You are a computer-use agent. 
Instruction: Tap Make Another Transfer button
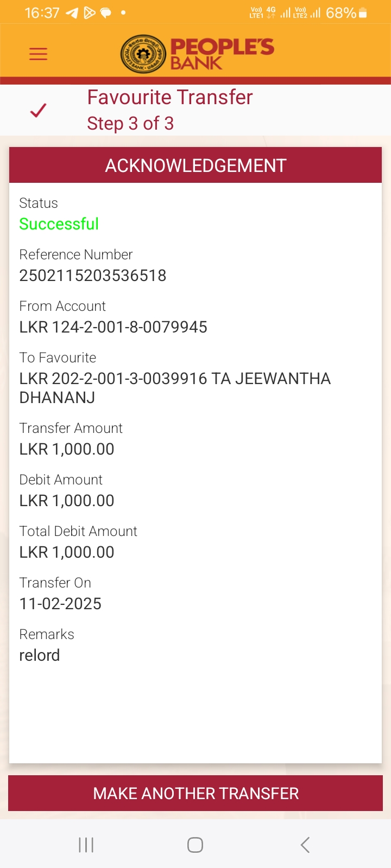(195, 793)
